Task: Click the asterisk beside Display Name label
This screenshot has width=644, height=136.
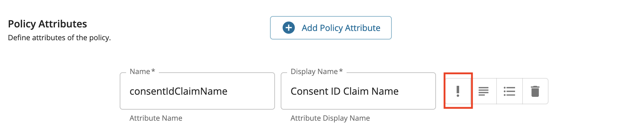Action: click(x=341, y=70)
